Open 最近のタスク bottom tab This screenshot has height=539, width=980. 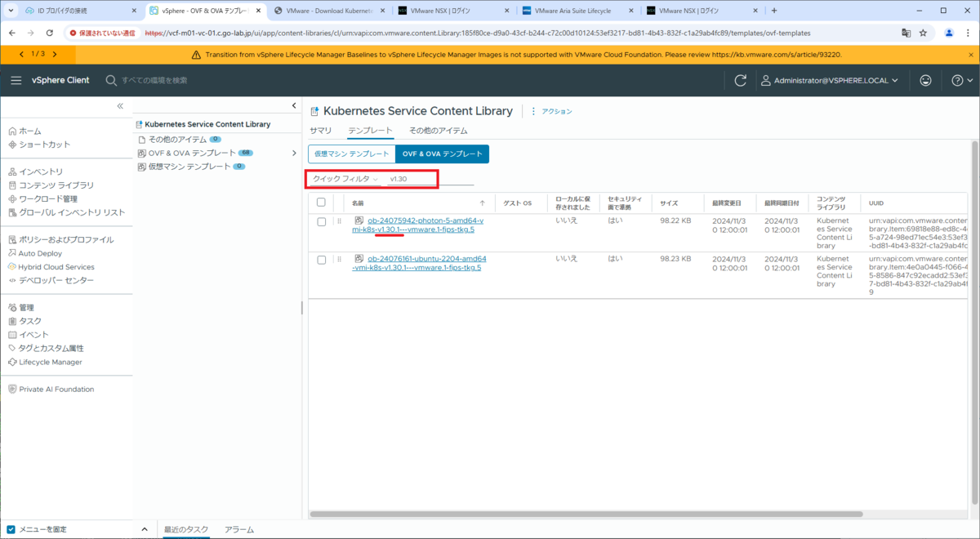coord(186,529)
